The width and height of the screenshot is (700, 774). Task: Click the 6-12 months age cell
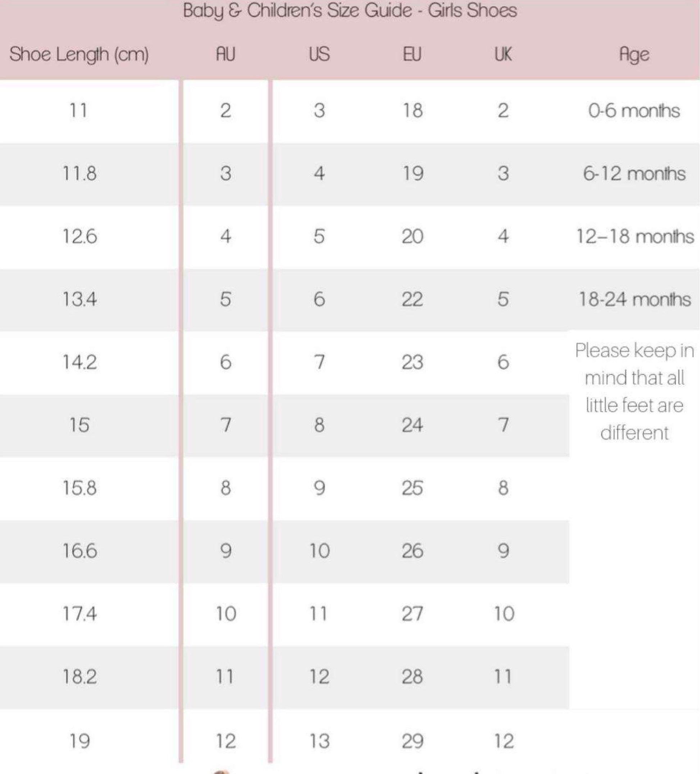[x=634, y=173]
